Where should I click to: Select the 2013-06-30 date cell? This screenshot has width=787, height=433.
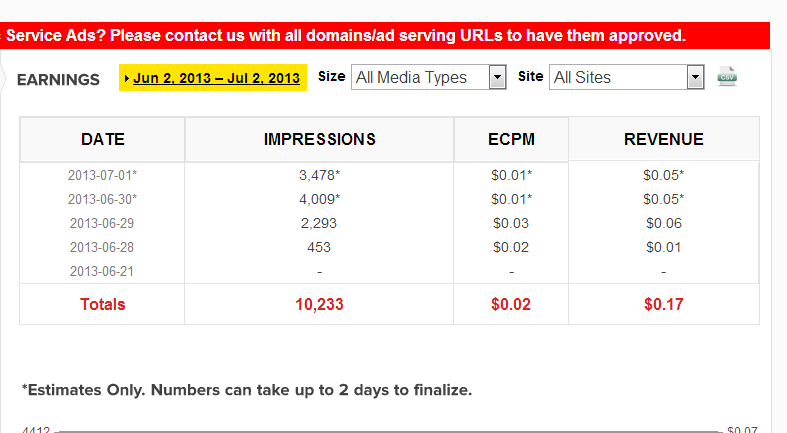pos(103,199)
